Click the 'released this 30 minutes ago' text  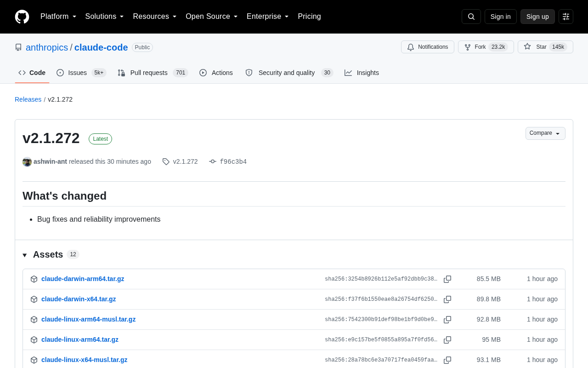(x=110, y=161)
